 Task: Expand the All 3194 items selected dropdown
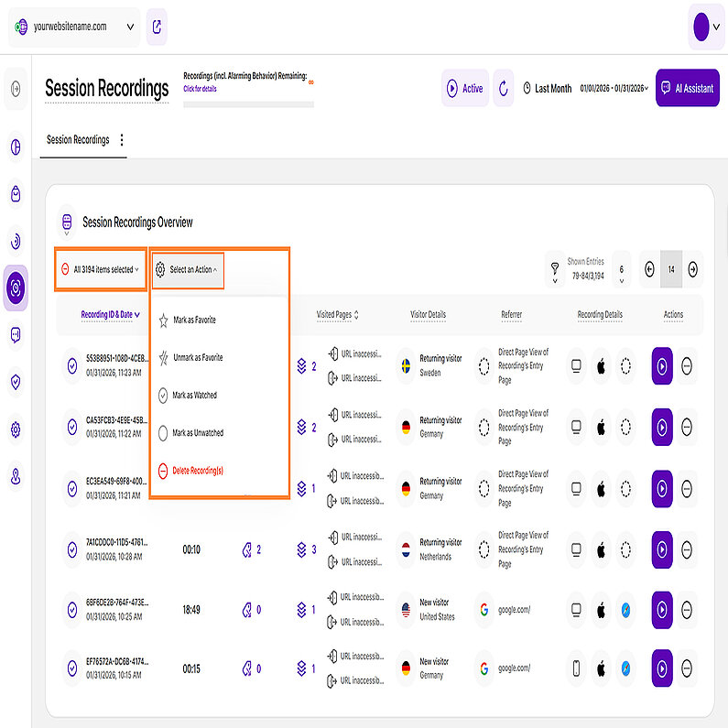click(101, 269)
